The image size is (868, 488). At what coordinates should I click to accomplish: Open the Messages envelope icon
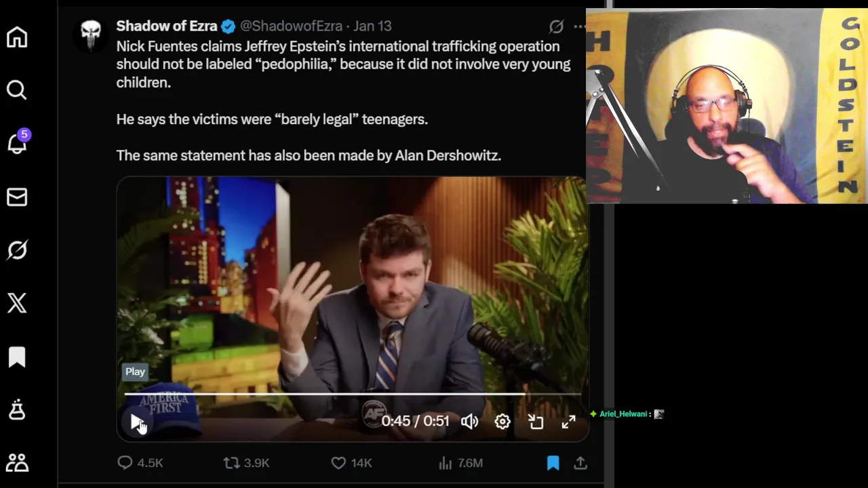pyautogui.click(x=17, y=197)
